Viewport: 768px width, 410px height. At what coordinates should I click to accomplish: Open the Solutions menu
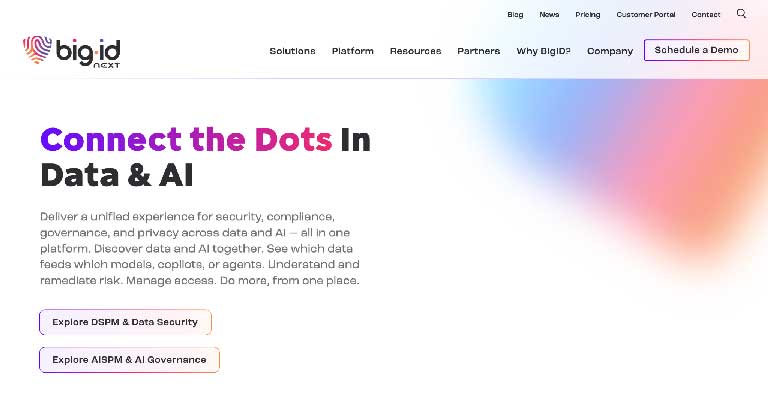click(x=292, y=51)
